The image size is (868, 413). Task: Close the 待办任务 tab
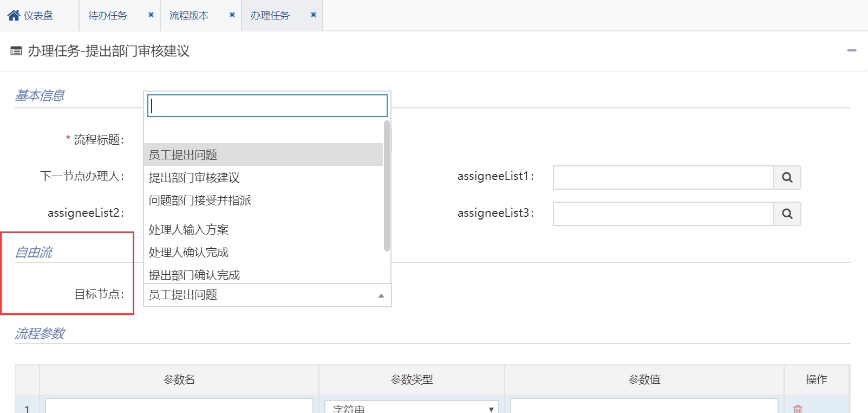151,15
